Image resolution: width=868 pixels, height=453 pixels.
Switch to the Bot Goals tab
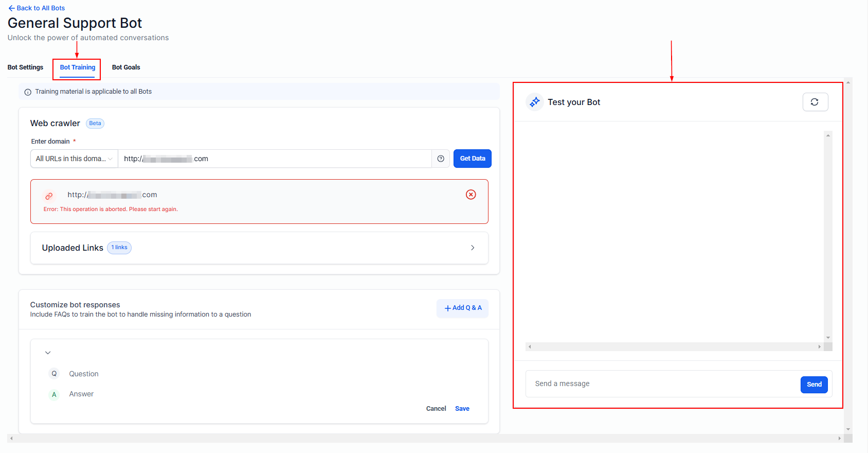point(126,67)
